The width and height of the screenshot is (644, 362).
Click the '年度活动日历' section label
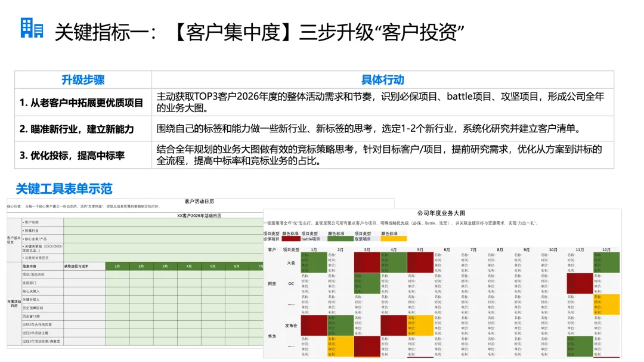tap(14, 304)
